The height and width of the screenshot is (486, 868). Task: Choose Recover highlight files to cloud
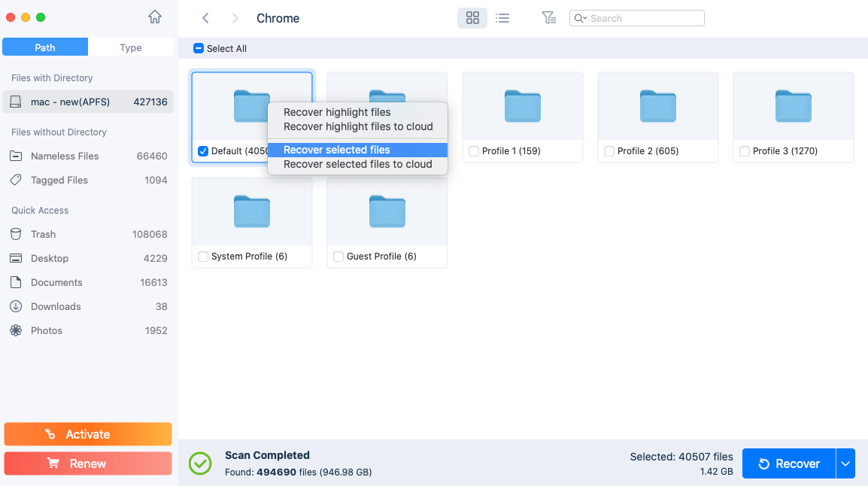click(x=357, y=126)
